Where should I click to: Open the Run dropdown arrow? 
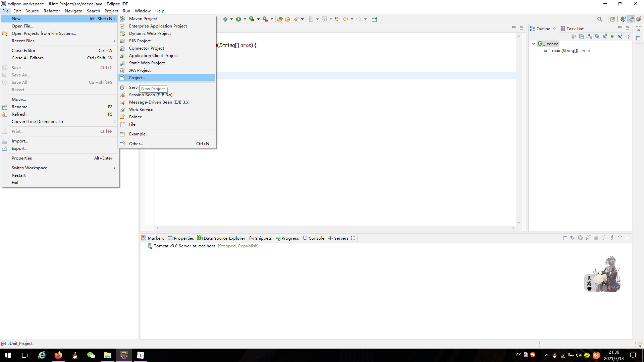(245, 19)
